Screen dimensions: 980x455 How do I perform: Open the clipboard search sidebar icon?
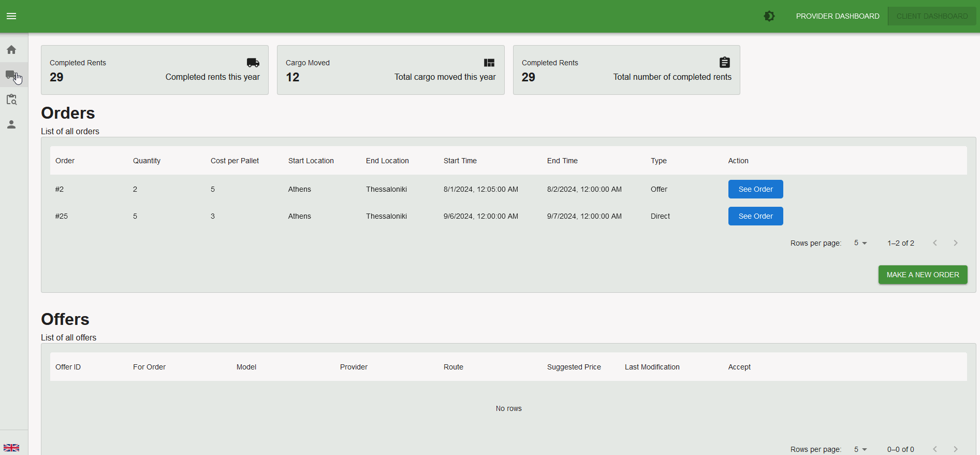[11, 99]
